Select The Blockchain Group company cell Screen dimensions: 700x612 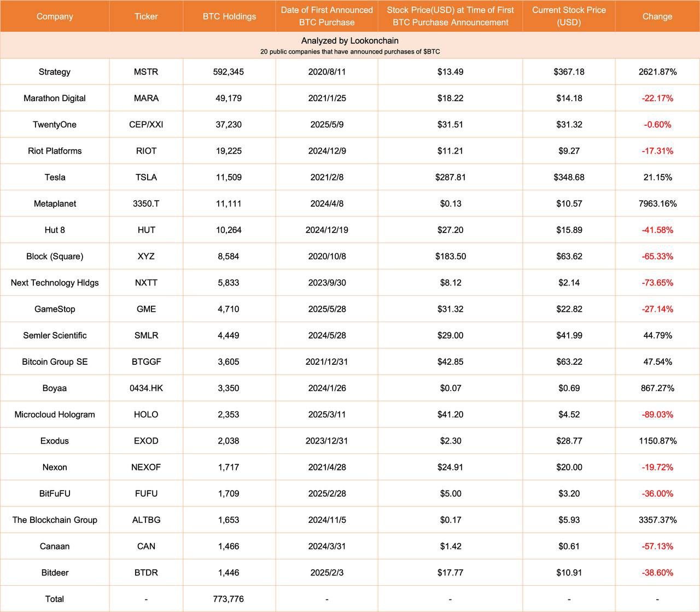(55, 520)
